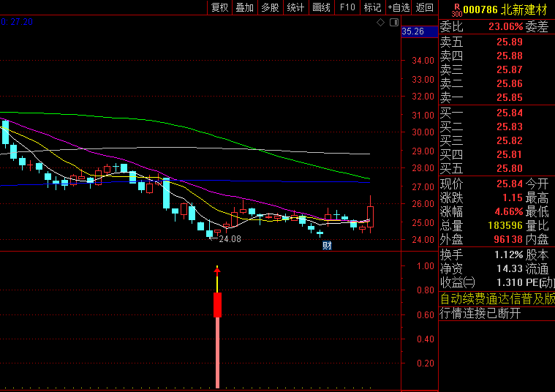The width and height of the screenshot is (555, 392).
Task: Click 卖一 price 25.85
Action: click(x=510, y=97)
